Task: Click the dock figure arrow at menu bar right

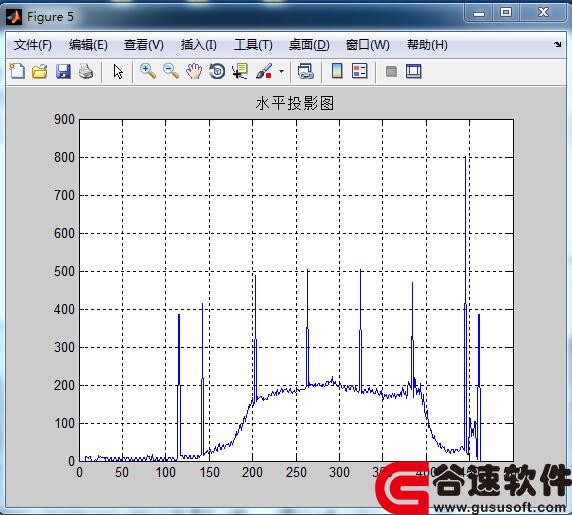Action: point(557,44)
